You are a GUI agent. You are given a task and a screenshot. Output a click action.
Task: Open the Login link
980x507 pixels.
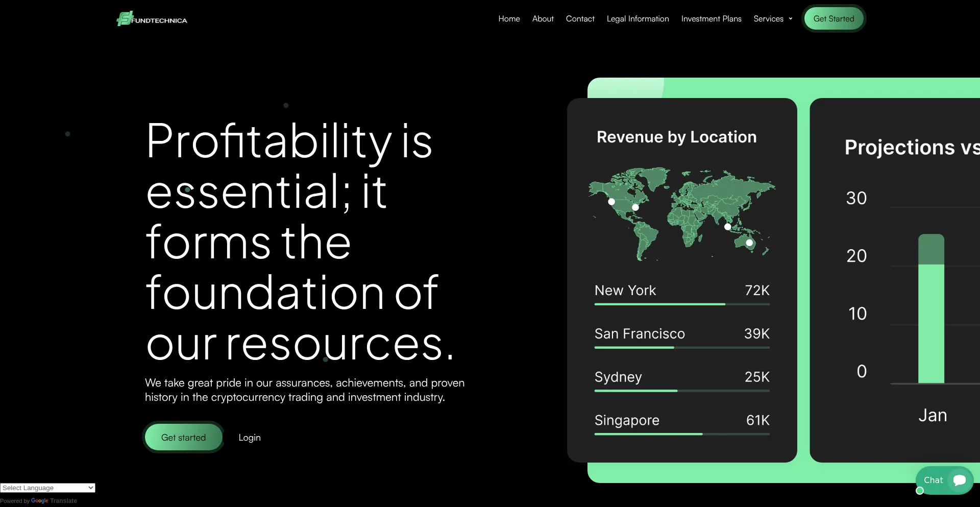click(x=250, y=438)
